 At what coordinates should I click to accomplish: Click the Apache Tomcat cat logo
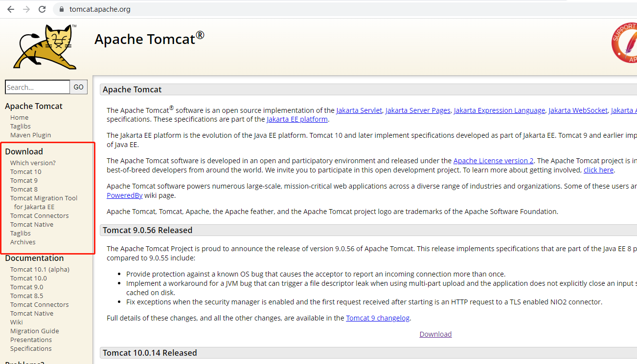point(45,47)
